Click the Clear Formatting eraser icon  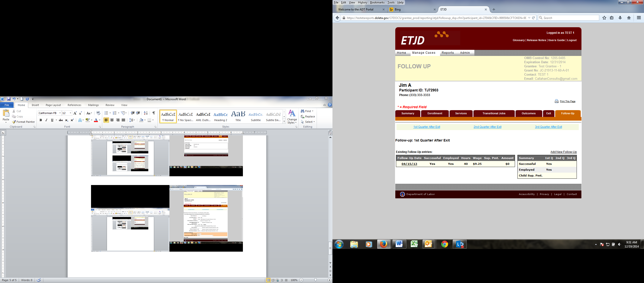(x=98, y=113)
